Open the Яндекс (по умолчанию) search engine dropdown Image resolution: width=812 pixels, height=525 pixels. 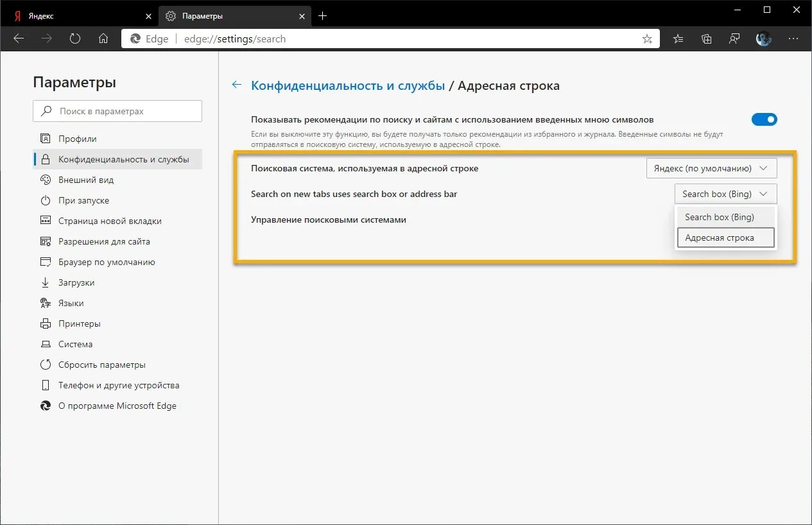click(711, 168)
